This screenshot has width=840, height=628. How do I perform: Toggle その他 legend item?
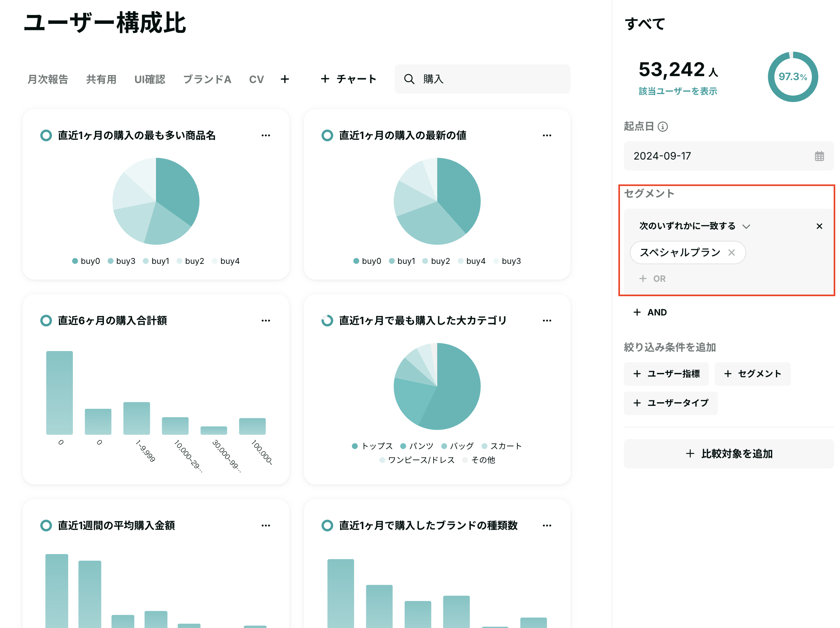[x=479, y=460]
